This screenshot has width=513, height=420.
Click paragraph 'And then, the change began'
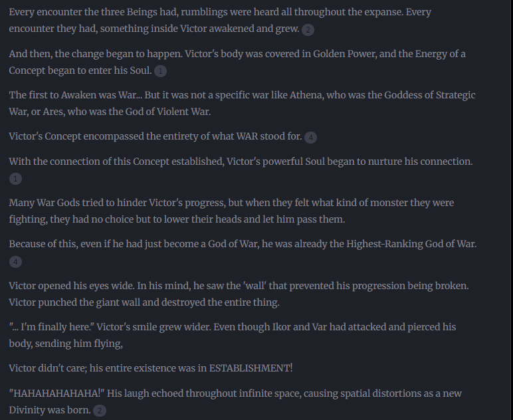237,62
